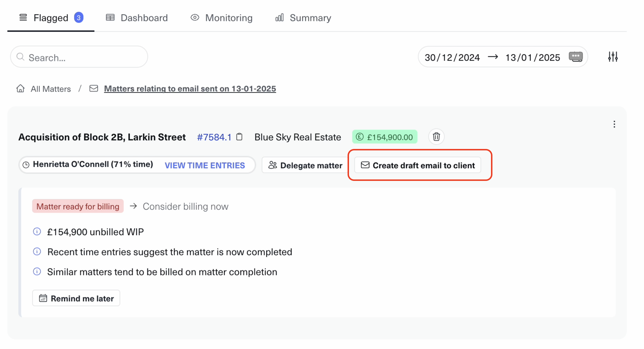Screen dimensions: 644x349
Task: Switch to the Dashboard tab
Action: pos(137,18)
